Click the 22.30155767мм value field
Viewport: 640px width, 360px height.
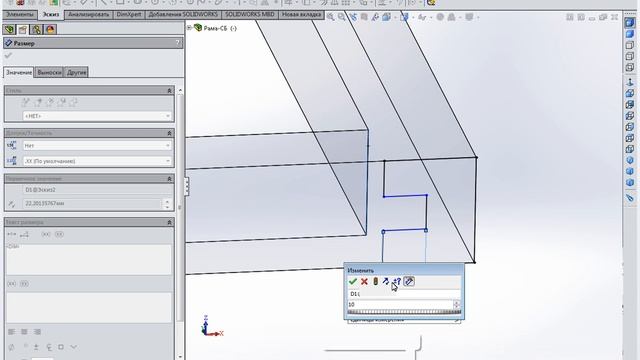click(x=93, y=203)
